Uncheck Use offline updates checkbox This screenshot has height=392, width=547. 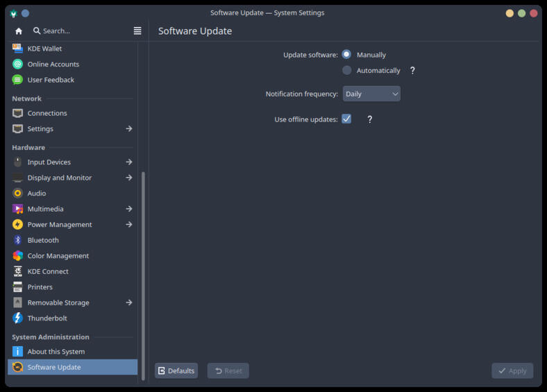[x=346, y=119]
